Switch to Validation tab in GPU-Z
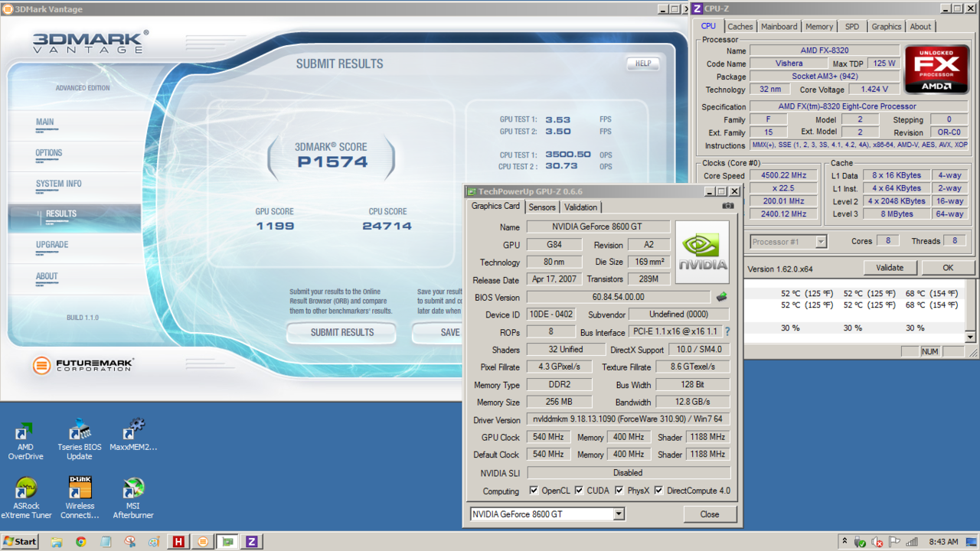980x551 pixels. (580, 207)
